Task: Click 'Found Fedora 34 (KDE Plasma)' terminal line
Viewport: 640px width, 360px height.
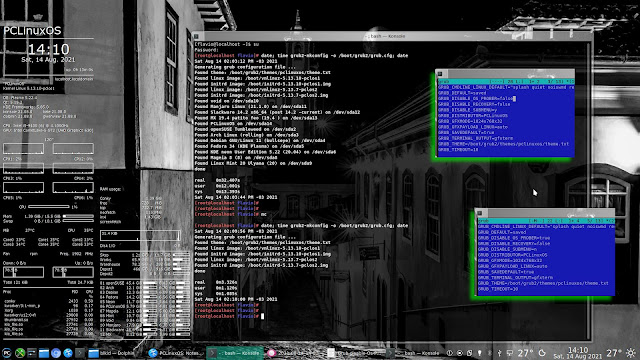Action: click(249, 146)
